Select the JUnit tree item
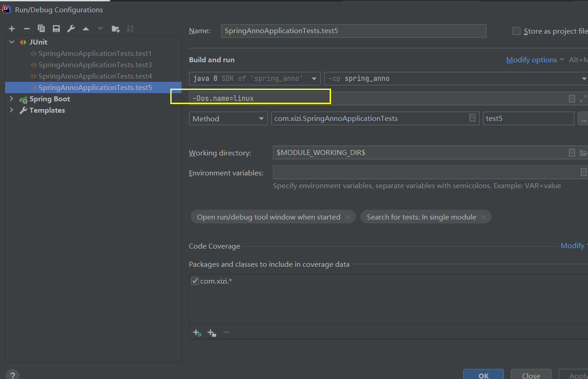This screenshot has height=379, width=588. point(38,42)
